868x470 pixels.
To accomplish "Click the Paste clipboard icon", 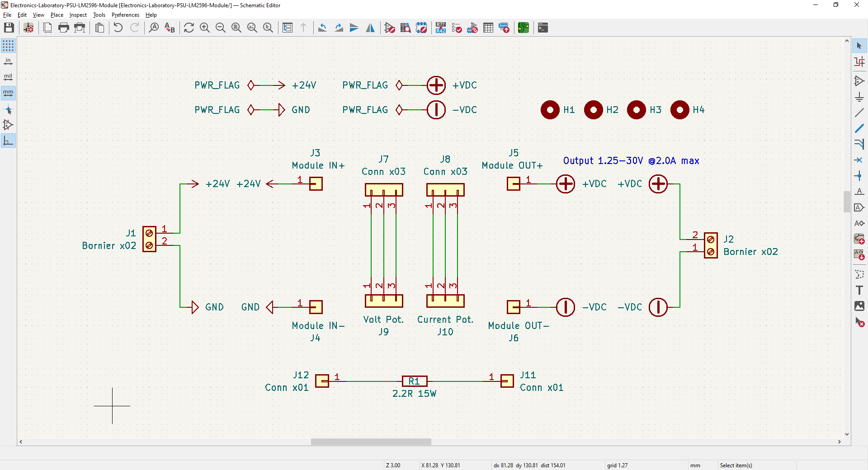I will (x=99, y=28).
